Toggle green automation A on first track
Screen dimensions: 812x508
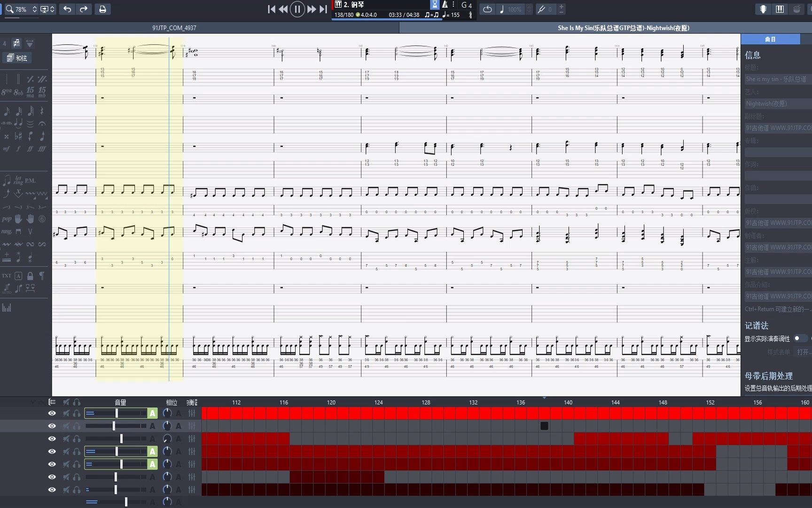point(152,413)
